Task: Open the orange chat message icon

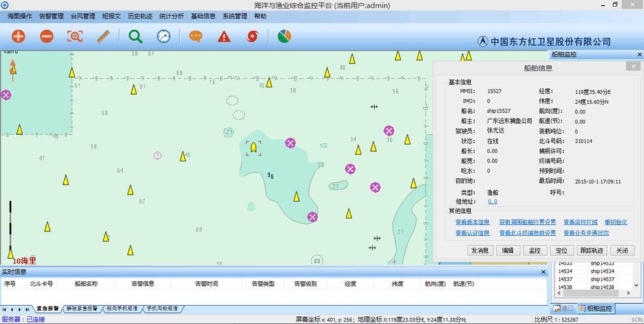Action: 195,36
